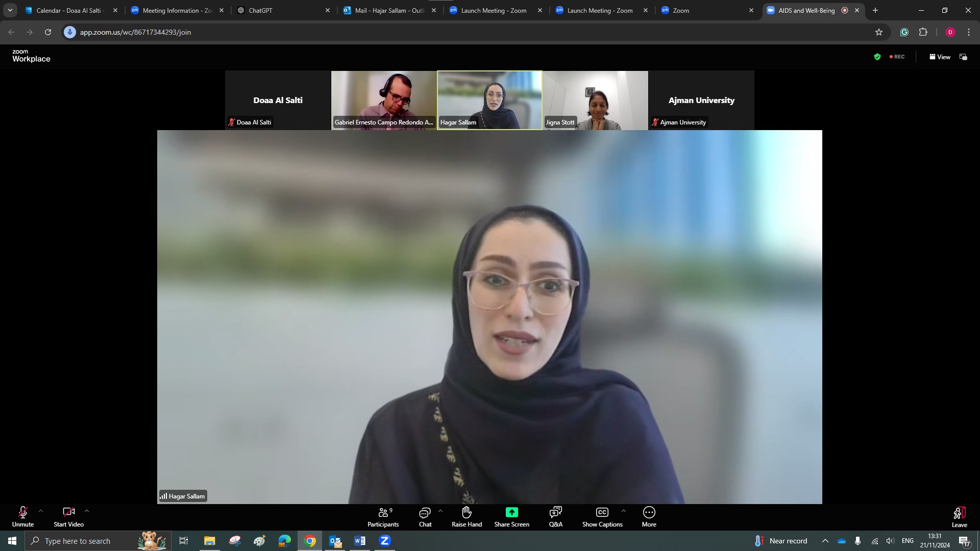This screenshot has width=980, height=551.
Task: Expand the video options arrow next to Start Video
Action: point(87,511)
